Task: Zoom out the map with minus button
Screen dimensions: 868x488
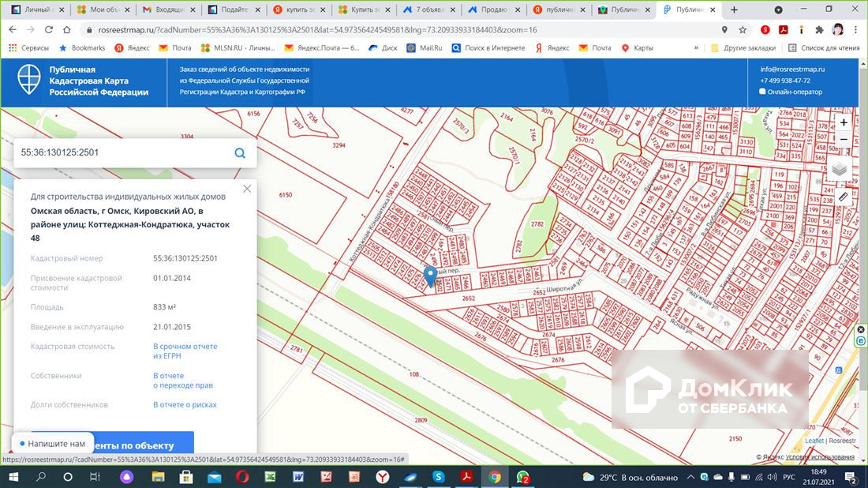Action: pos(844,140)
